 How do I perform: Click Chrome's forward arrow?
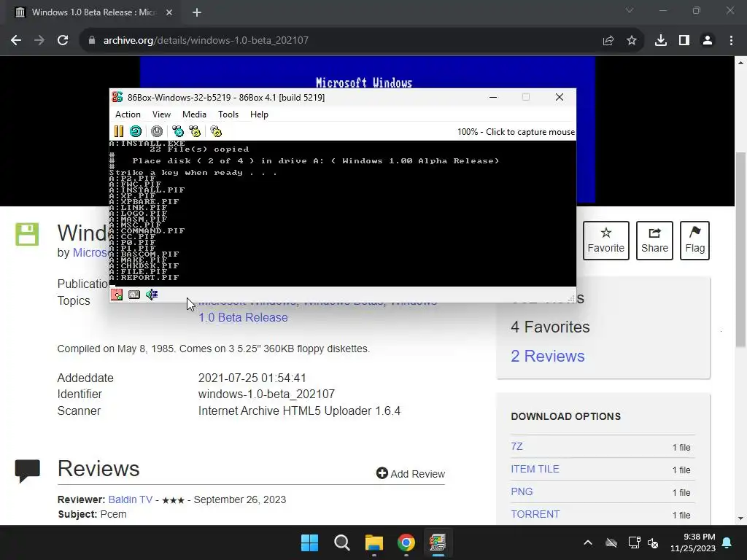click(x=39, y=41)
